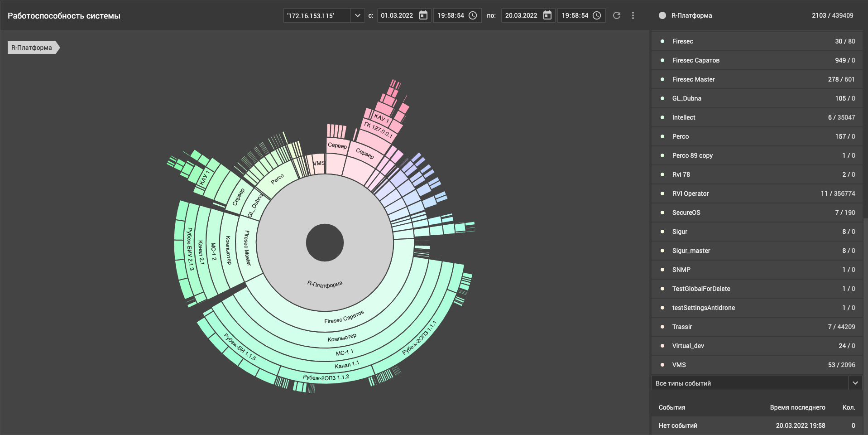Open the end time clock picker

597,15
